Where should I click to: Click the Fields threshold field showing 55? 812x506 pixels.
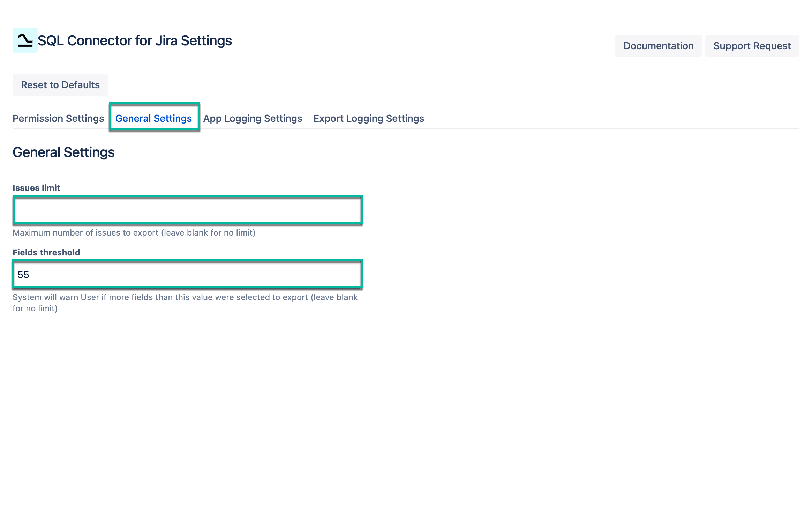pos(187,275)
